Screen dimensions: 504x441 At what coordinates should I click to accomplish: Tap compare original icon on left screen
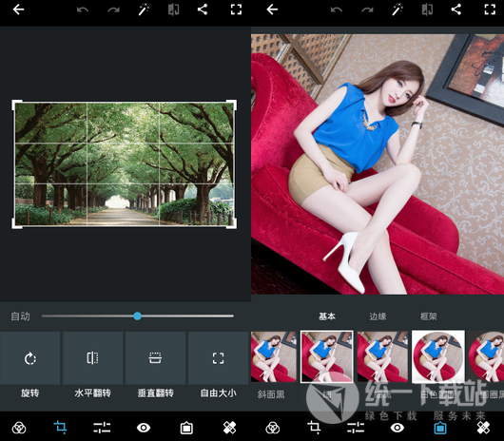[174, 10]
